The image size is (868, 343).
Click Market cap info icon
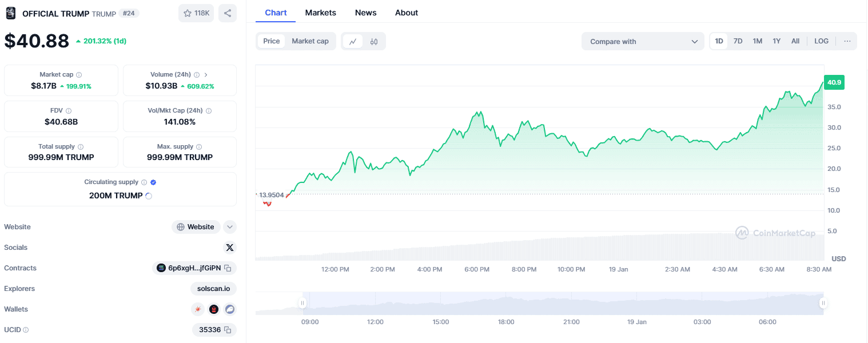[79, 75]
